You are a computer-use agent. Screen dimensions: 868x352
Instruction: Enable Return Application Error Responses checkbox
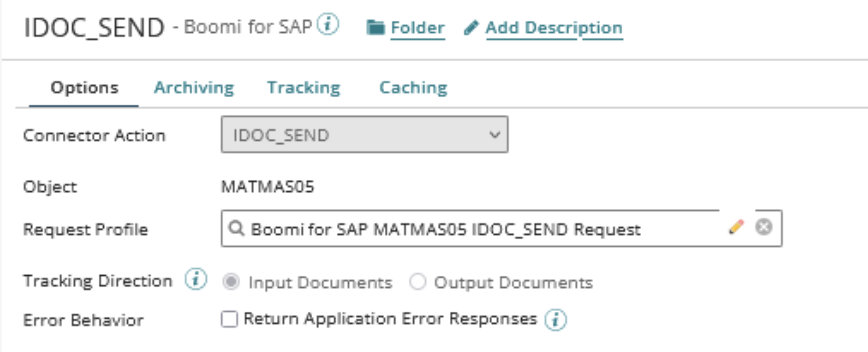pyautogui.click(x=230, y=319)
